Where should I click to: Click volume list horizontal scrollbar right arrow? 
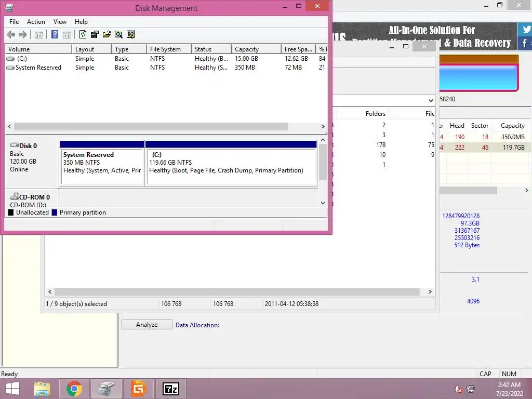tap(323, 127)
